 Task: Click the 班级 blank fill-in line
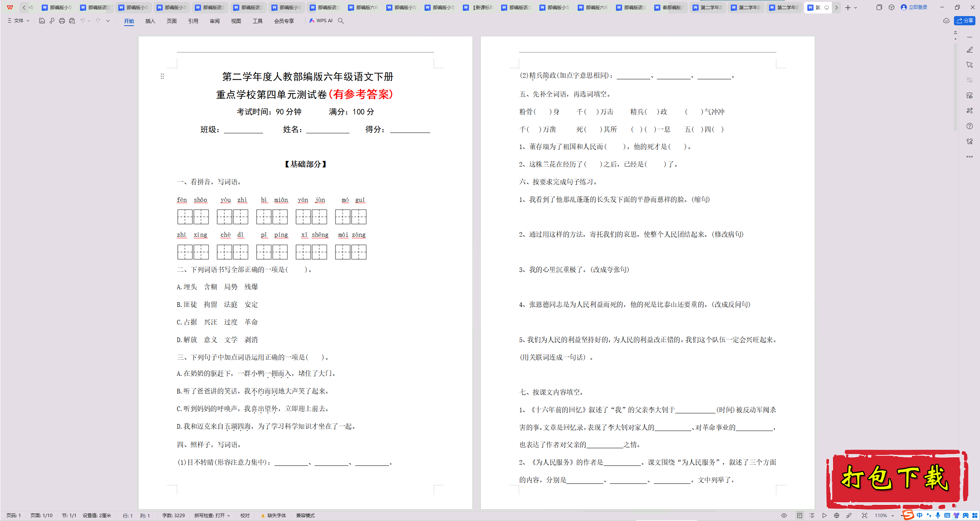[243, 130]
